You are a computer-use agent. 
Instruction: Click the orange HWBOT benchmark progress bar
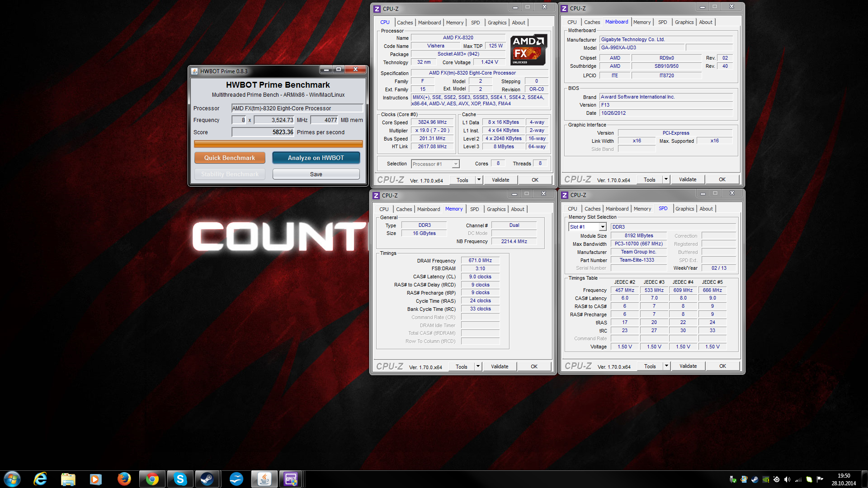[x=278, y=144]
